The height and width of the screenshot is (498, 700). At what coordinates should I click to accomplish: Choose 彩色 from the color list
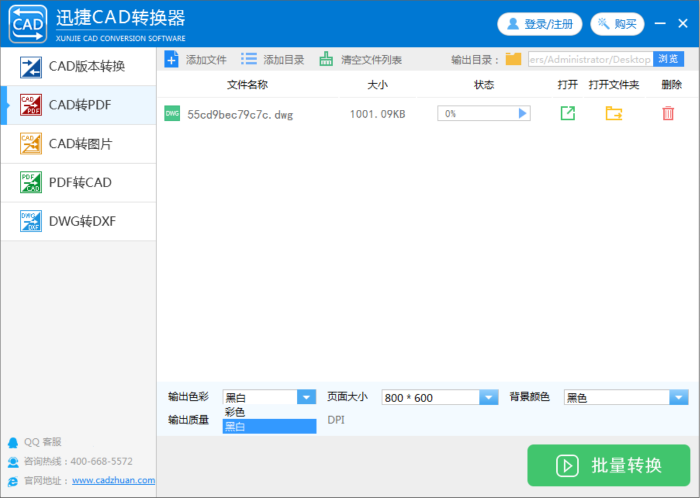pos(269,412)
